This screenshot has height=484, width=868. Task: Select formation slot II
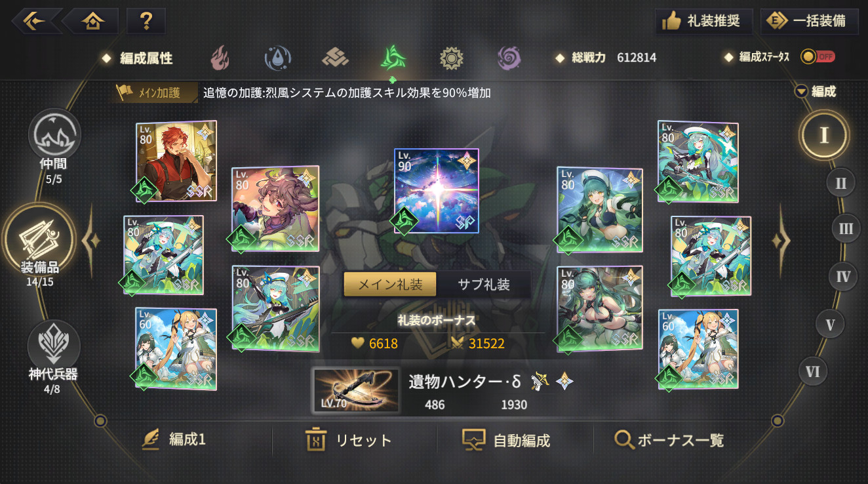tap(840, 182)
